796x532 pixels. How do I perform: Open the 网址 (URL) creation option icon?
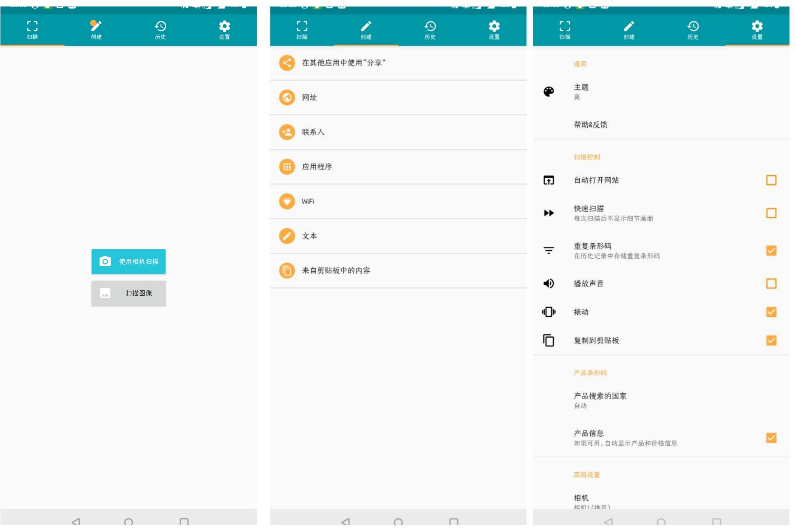(x=287, y=97)
